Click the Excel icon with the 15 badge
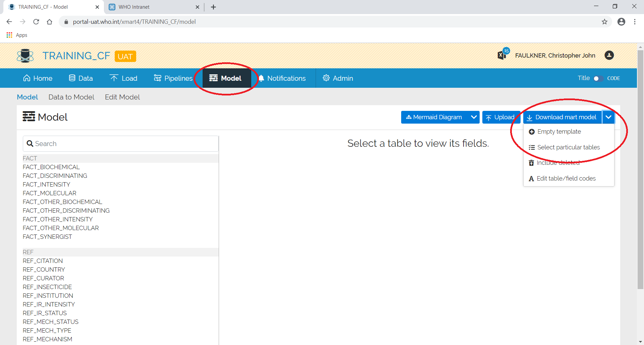 pyautogui.click(x=502, y=55)
